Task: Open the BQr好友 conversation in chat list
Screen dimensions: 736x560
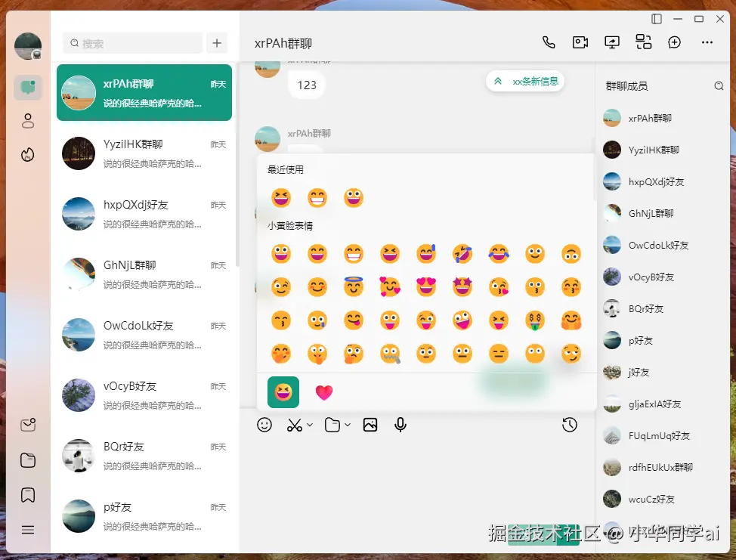Action: [144, 456]
